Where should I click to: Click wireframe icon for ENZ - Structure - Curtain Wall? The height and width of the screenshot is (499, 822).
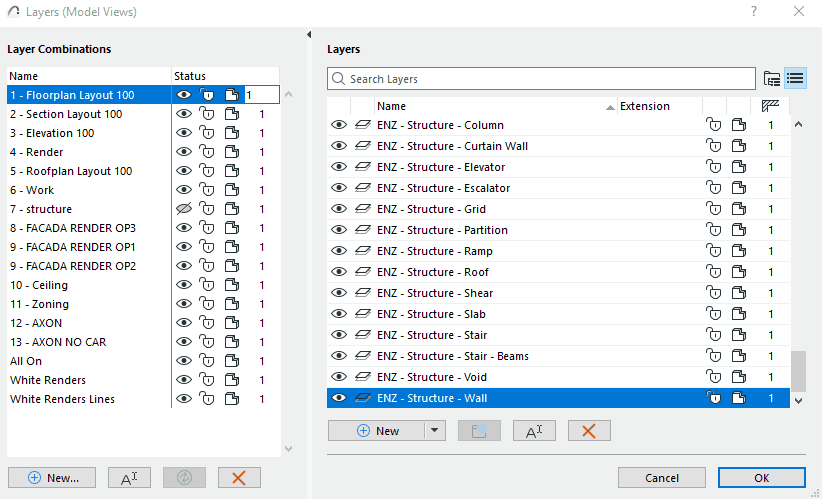tap(739, 146)
